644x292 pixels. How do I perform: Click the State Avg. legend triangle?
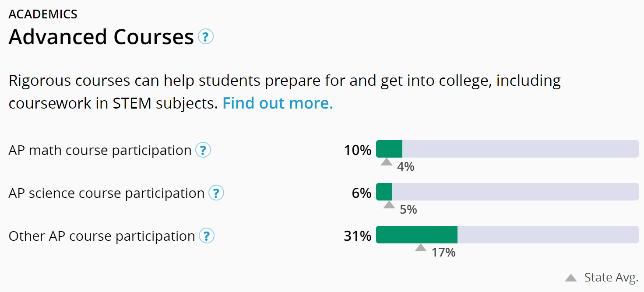click(x=571, y=278)
